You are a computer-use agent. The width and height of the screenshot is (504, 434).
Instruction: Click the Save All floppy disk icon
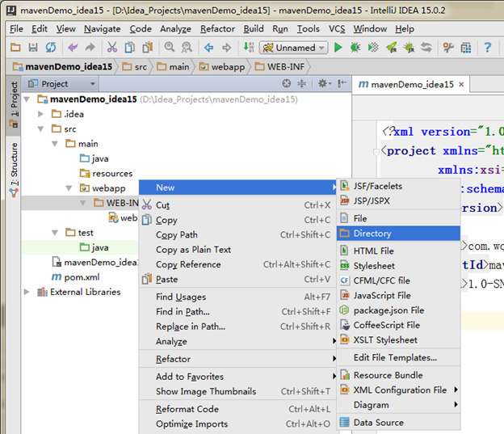pyautogui.click(x=33, y=48)
